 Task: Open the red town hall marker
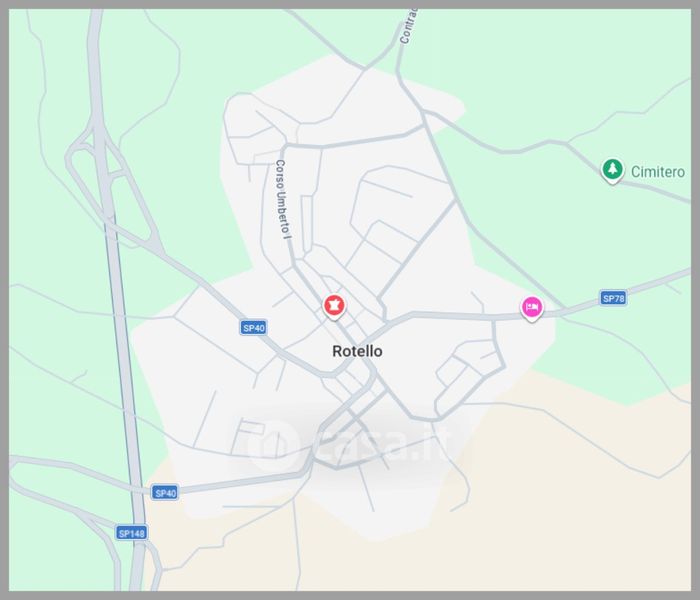point(334,306)
